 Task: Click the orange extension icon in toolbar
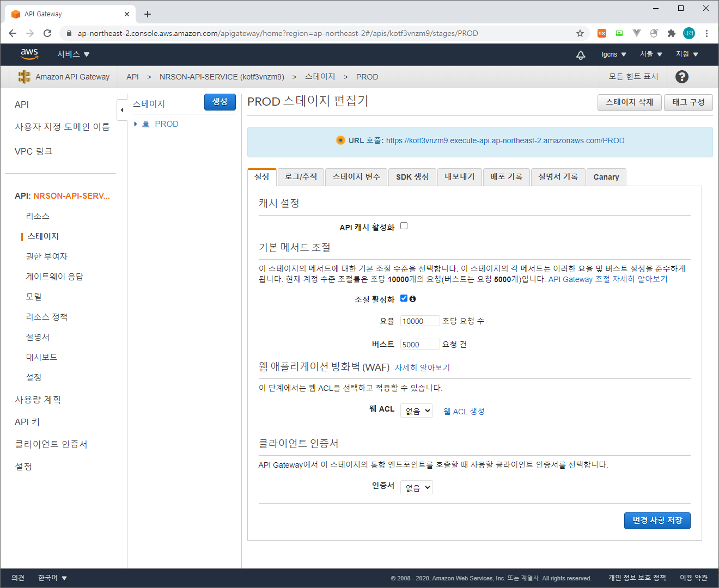[602, 33]
